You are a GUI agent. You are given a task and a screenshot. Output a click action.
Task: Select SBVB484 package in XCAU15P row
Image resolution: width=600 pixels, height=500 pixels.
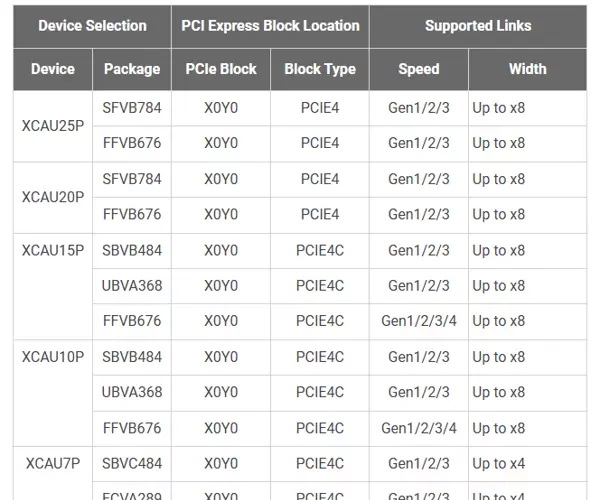(132, 250)
